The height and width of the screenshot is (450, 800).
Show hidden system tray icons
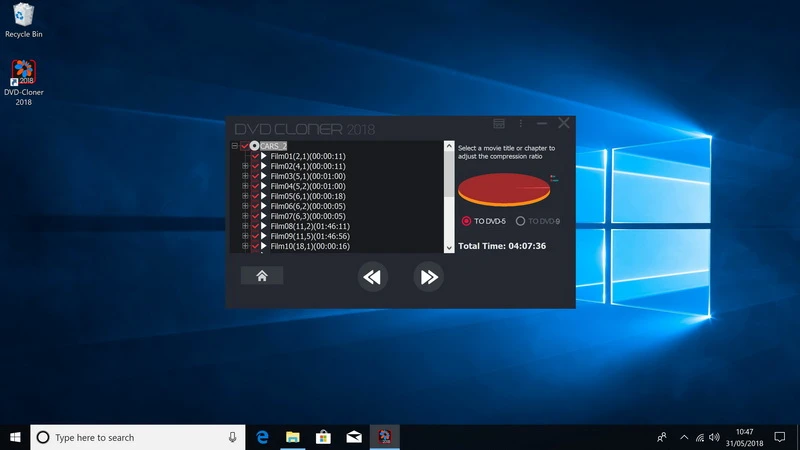tap(684, 437)
